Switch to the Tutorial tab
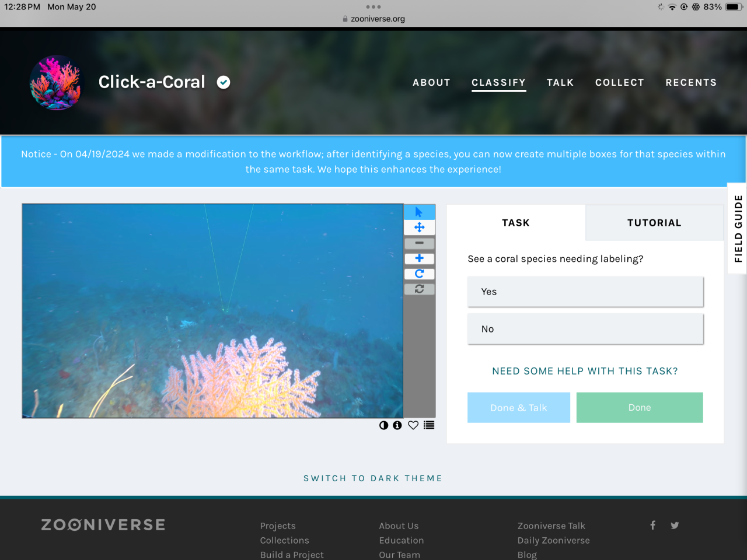 point(654,223)
